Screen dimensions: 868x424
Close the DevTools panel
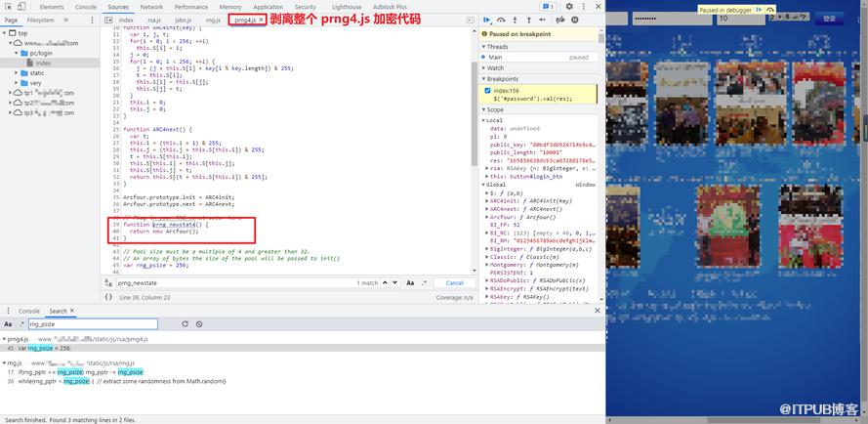598,7
